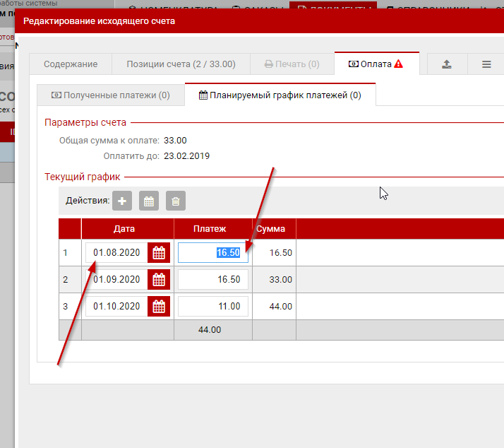Select the Планируемый график платежей (0) tab
Viewport: 504px width, 448px height.
pyautogui.click(x=280, y=95)
